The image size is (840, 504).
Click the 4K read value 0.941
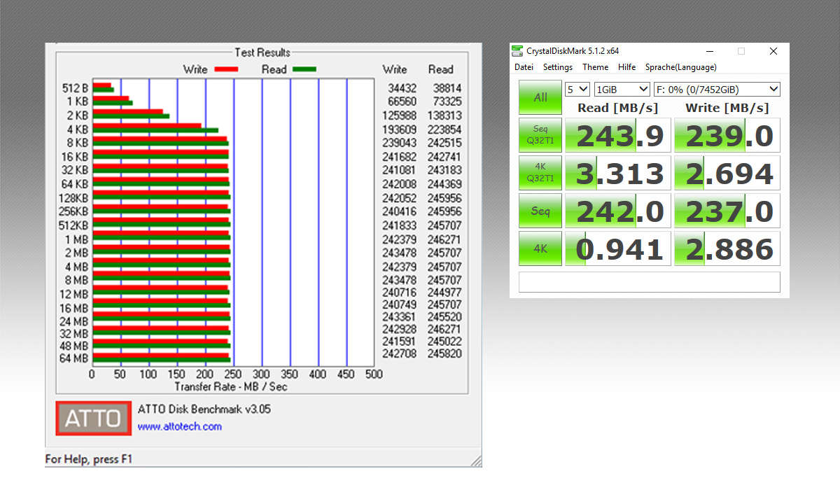pyautogui.click(x=618, y=248)
